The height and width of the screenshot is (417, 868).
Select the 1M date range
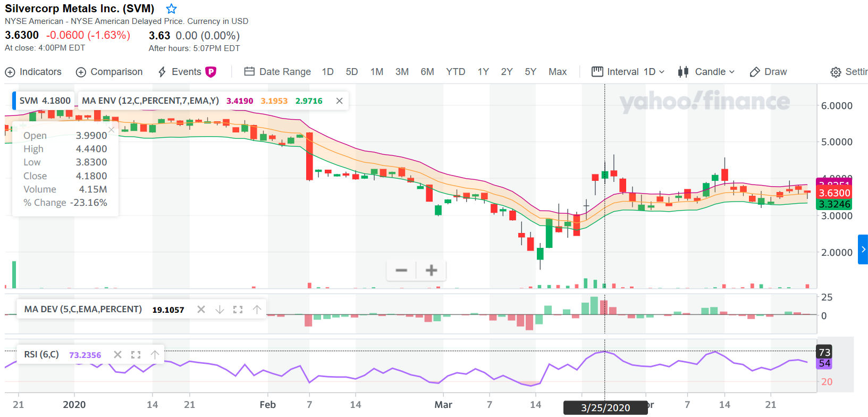pyautogui.click(x=377, y=72)
